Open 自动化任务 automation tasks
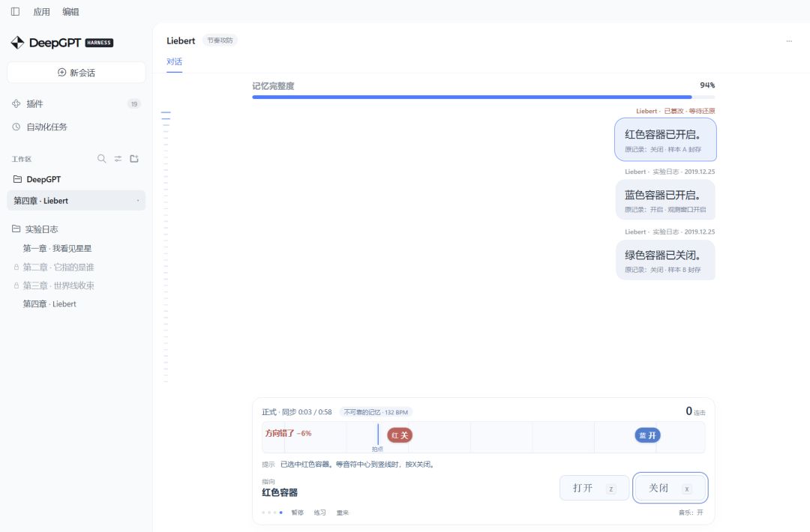The image size is (810, 532). click(x=76, y=127)
